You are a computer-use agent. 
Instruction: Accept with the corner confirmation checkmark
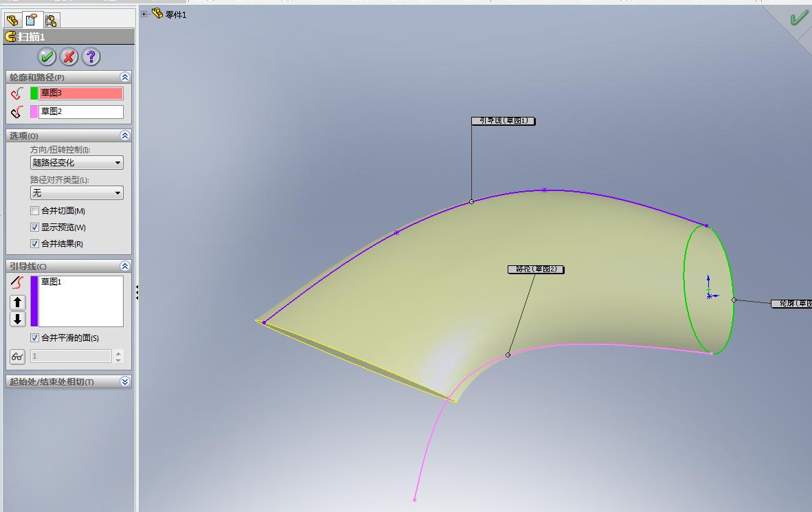pyautogui.click(x=798, y=19)
